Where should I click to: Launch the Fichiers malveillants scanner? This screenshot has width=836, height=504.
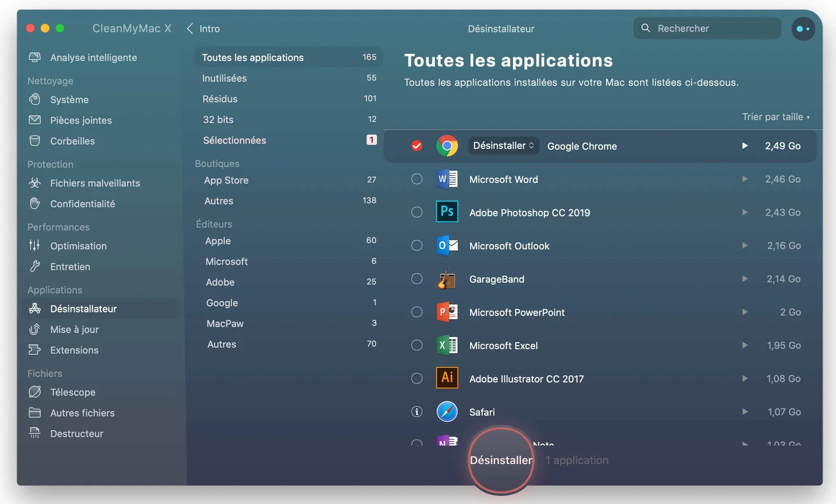(x=95, y=183)
